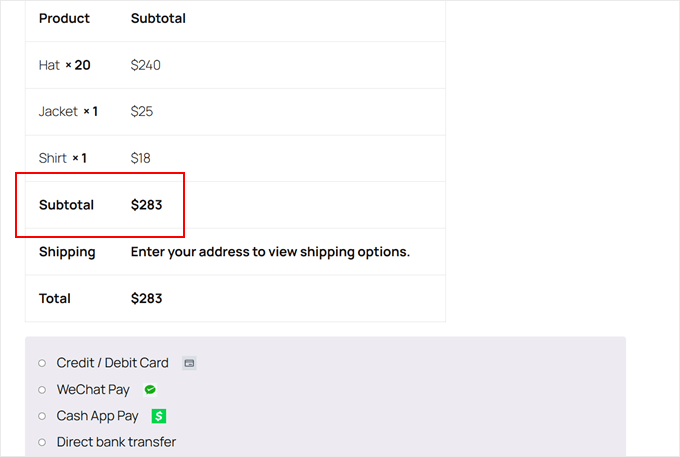Click the shipping address prompt text
The height and width of the screenshot is (457, 680).
point(270,252)
